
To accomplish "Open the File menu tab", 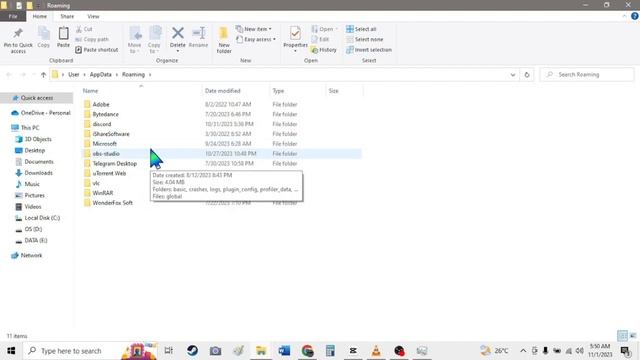I will click(13, 16).
